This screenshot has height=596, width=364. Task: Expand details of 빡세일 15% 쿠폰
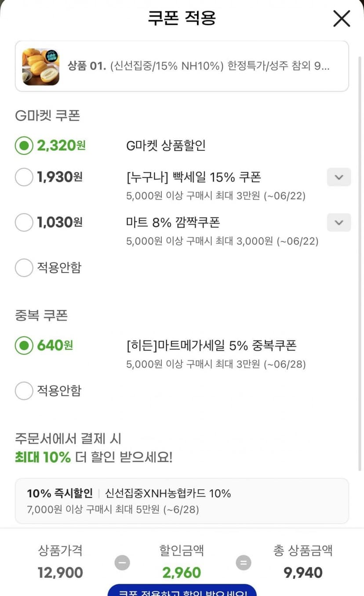pyautogui.click(x=339, y=177)
